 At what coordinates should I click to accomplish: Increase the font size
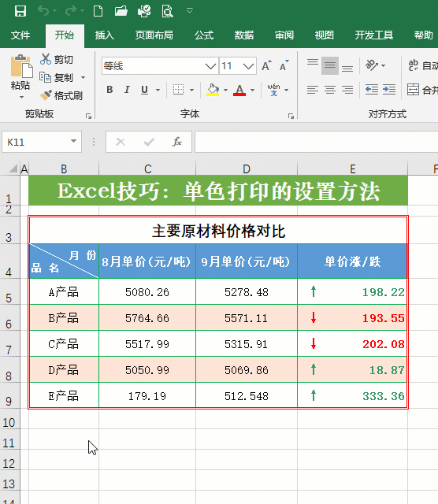pos(266,66)
